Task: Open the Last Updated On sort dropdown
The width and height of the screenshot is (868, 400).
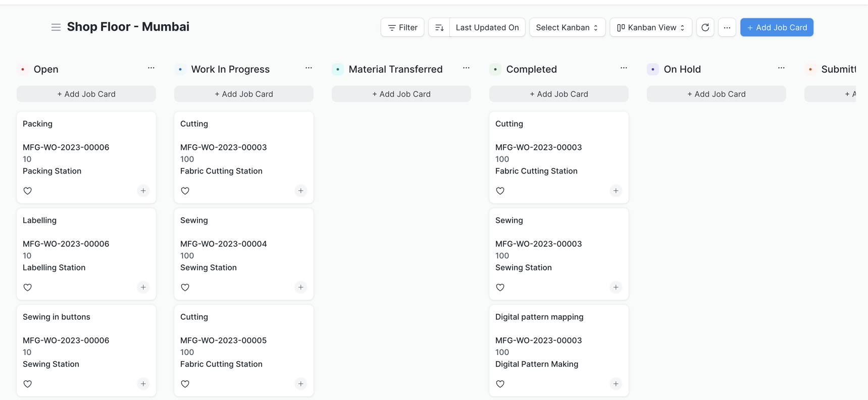Action: (487, 27)
